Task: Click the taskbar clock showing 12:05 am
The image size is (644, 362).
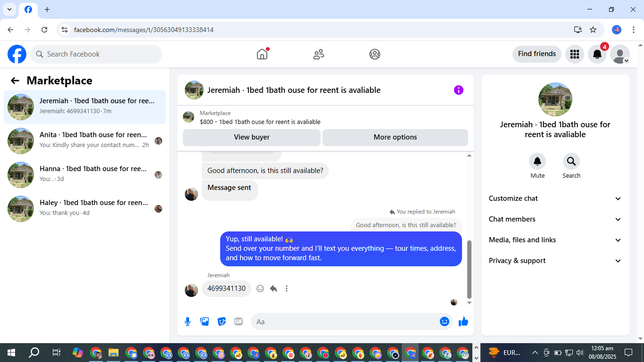Action: (603, 353)
